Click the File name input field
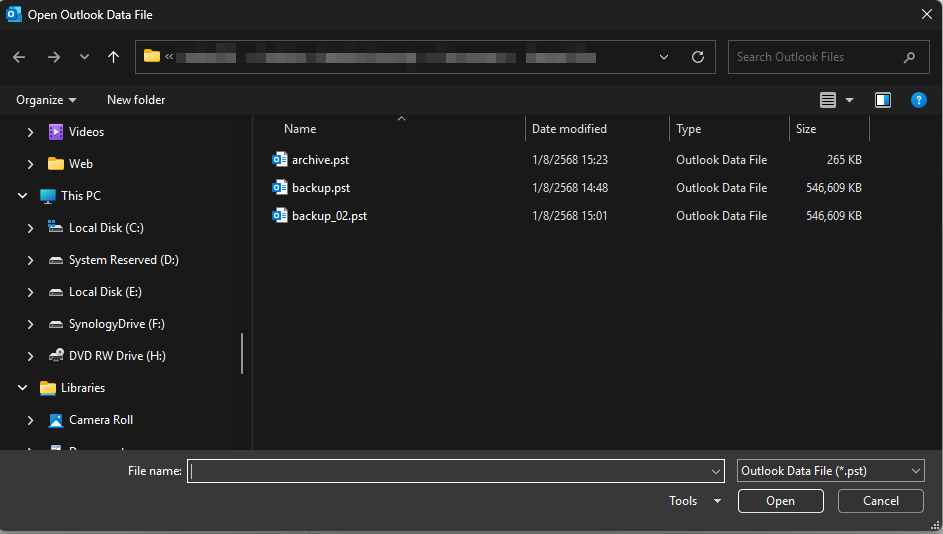The height and width of the screenshot is (534, 943). click(450, 471)
